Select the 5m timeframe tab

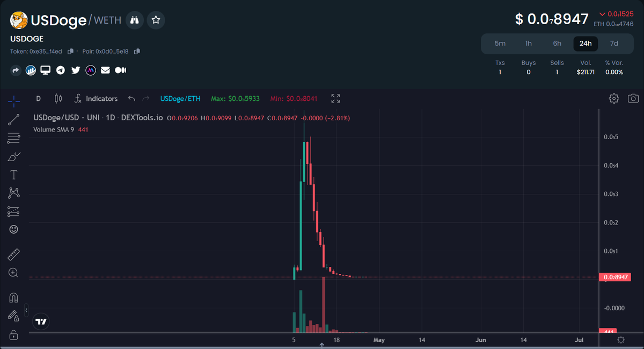[x=500, y=43]
